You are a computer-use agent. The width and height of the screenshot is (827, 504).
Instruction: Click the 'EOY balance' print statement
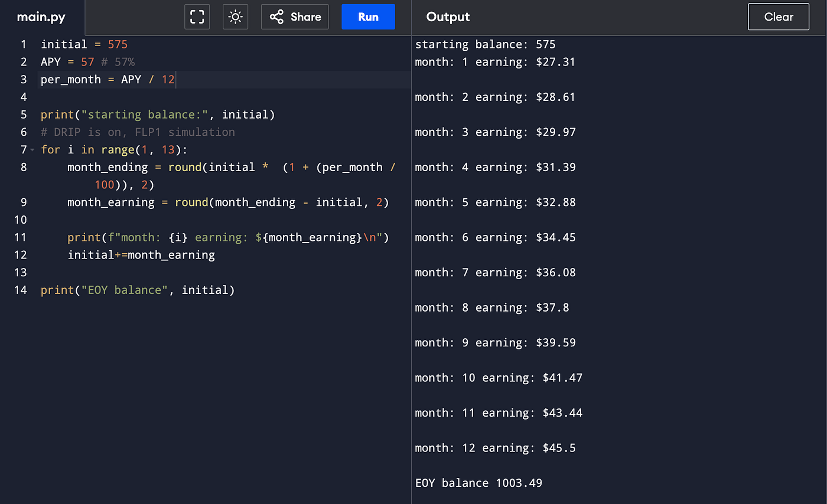(x=138, y=290)
